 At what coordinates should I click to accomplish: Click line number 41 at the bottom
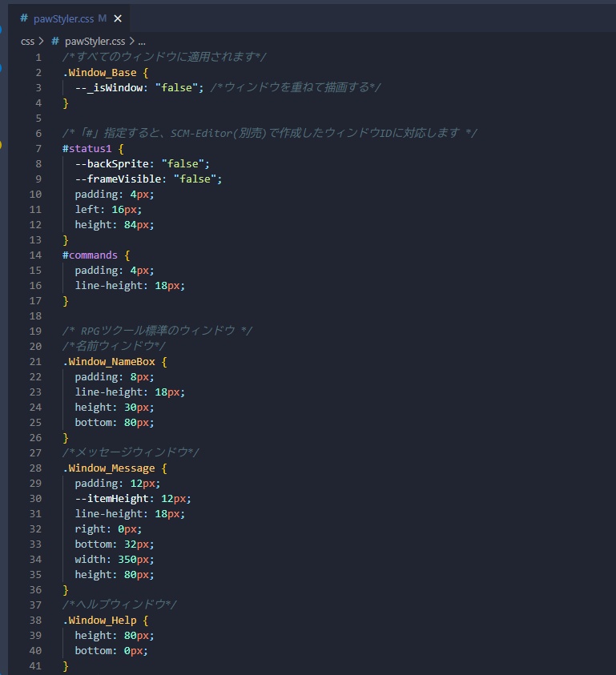coord(34,666)
